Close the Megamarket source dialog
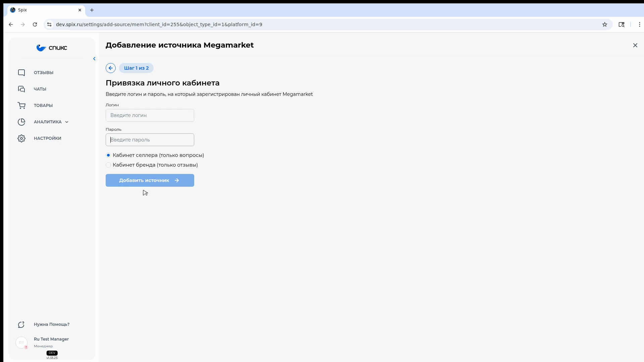The width and height of the screenshot is (644, 362). tap(635, 45)
